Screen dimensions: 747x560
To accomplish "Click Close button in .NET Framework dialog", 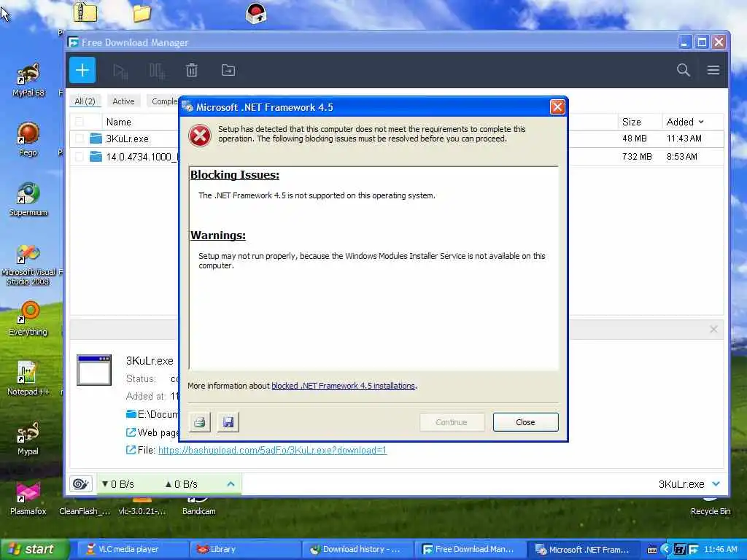I will pyautogui.click(x=525, y=422).
